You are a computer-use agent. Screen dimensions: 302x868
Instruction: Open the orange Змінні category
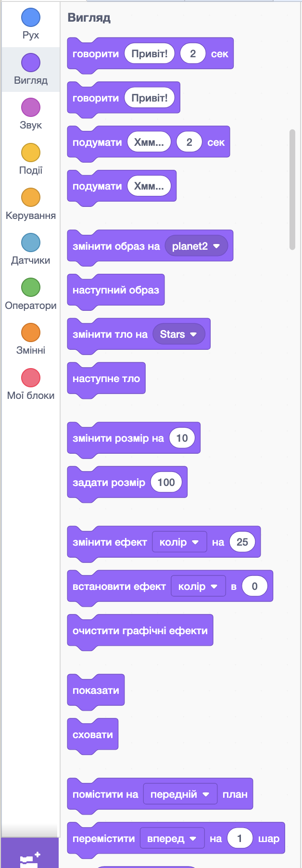pyautogui.click(x=31, y=333)
